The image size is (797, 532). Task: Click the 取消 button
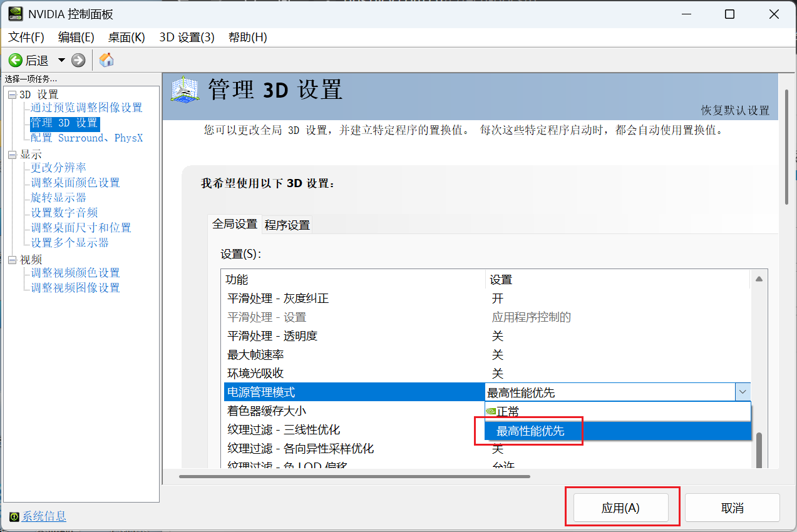click(732, 508)
